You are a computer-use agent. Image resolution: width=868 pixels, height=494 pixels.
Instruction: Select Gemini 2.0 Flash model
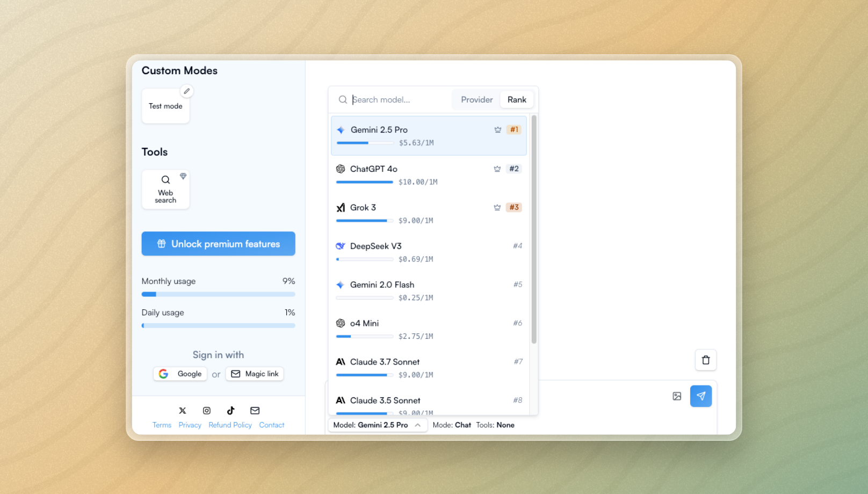(429, 291)
